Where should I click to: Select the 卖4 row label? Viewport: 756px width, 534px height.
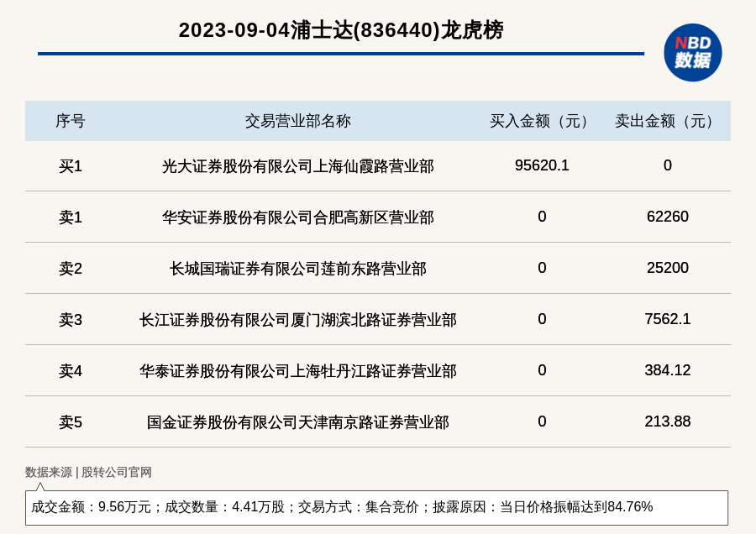[71, 371]
